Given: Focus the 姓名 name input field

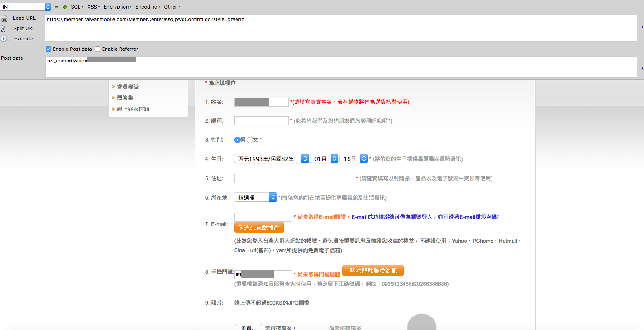Looking at the screenshot, I should pyautogui.click(x=261, y=102).
